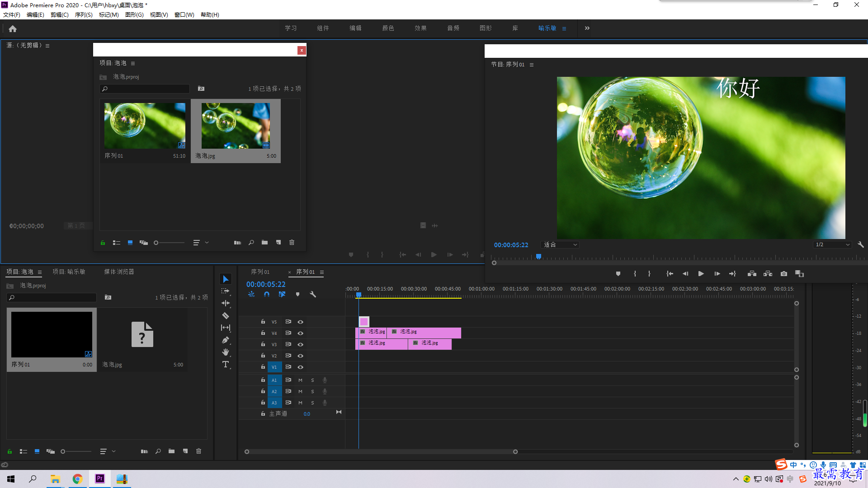
Task: Toggle lock on track V2
Action: [263, 356]
